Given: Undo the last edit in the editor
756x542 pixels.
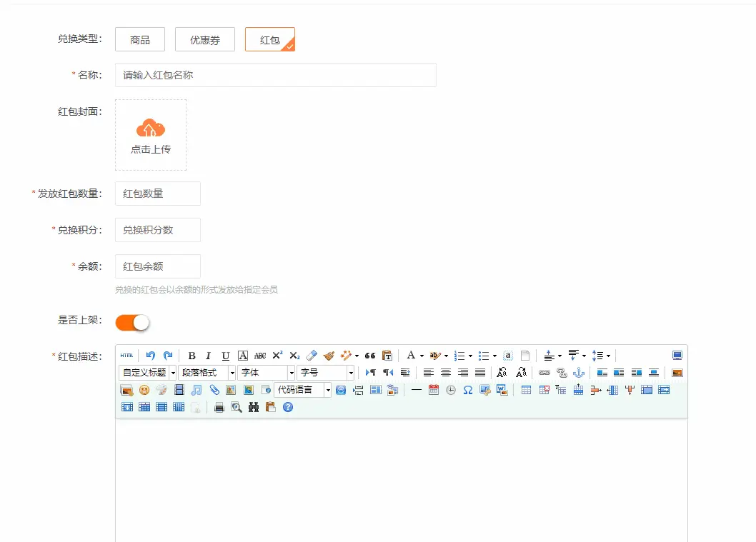Looking at the screenshot, I should click(x=151, y=356).
